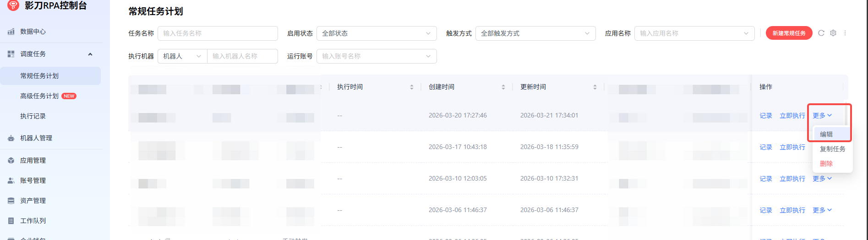Open 数据中心 chart icon in sidebar
The image size is (868, 240).
(x=11, y=32)
